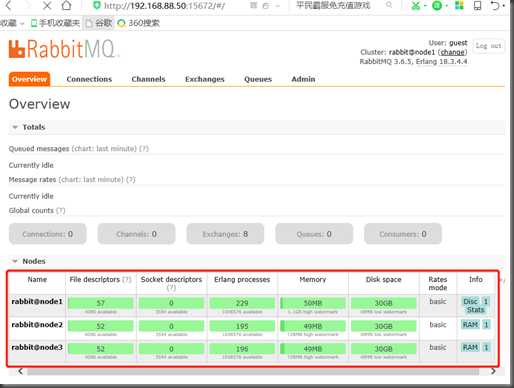Viewport: 514px width, 388px height.
Task: Click the tablet-shaped browser toolbar icon
Action: [x=477, y=5]
